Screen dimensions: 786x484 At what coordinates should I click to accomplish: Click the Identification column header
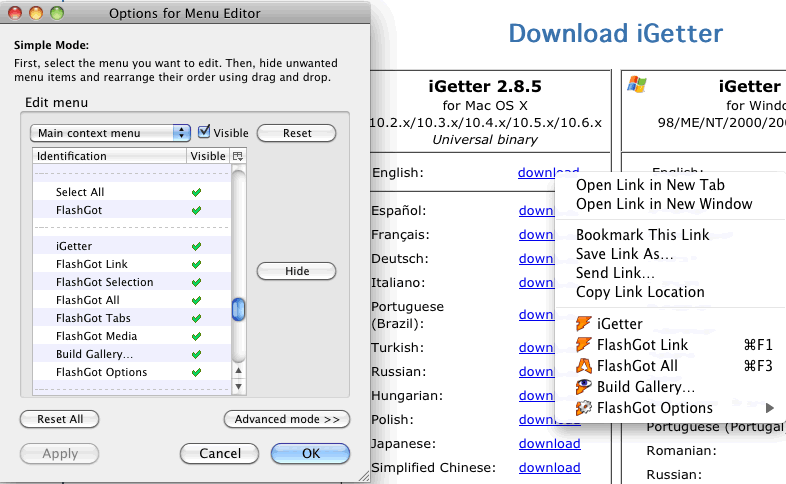(110, 156)
